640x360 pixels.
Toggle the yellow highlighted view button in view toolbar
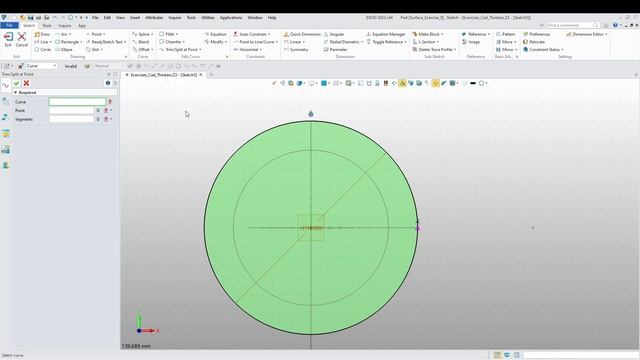coord(402,83)
